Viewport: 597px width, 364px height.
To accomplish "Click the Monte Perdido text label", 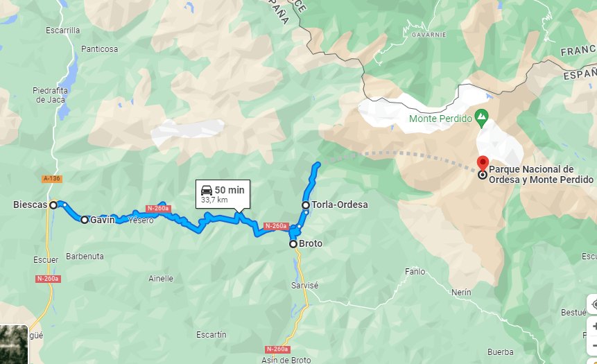I will click(x=440, y=119).
